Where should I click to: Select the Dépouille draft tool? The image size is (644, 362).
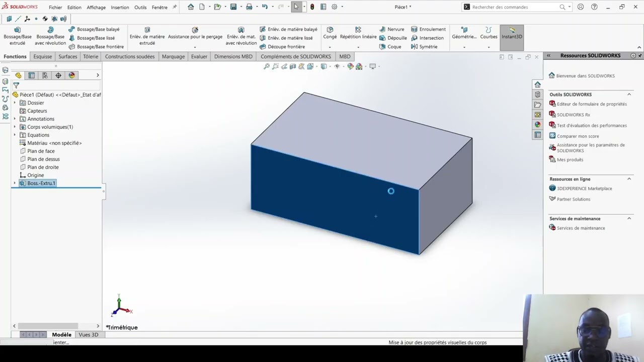click(393, 38)
